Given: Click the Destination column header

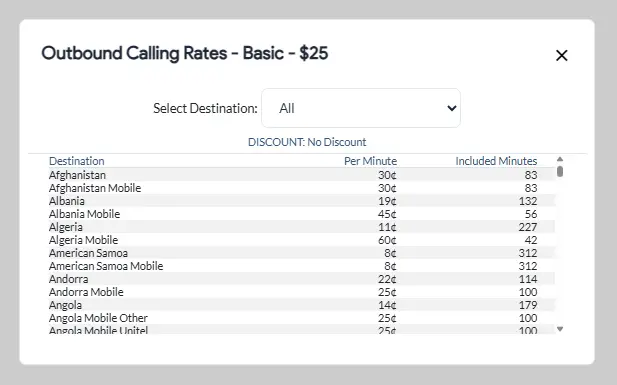Looking at the screenshot, I should point(76,161).
